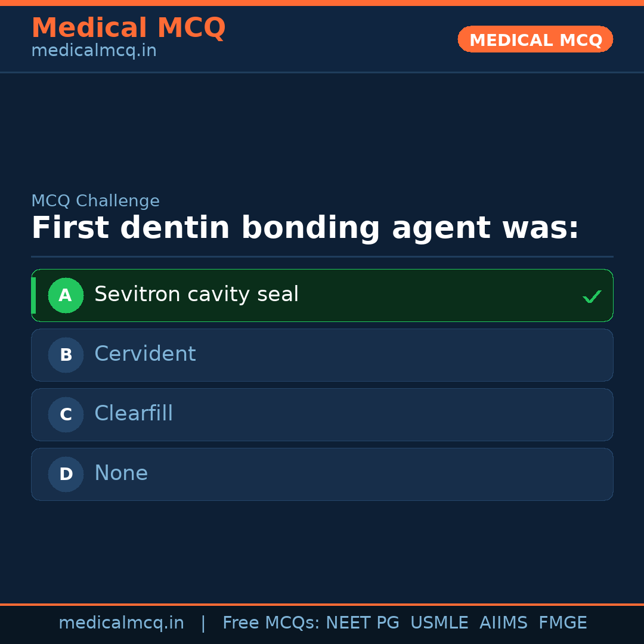The width and height of the screenshot is (644, 644).
Task: Open medicalmcq.in link in header
Action: 94,51
